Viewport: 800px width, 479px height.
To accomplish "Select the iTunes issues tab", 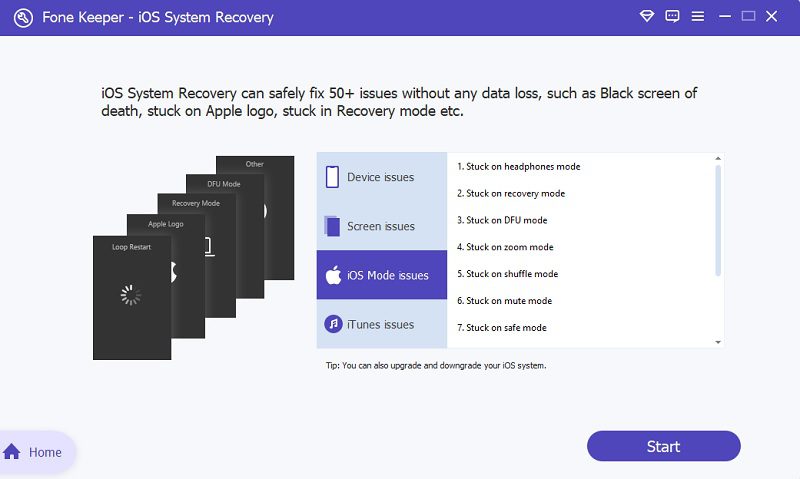I will click(382, 323).
